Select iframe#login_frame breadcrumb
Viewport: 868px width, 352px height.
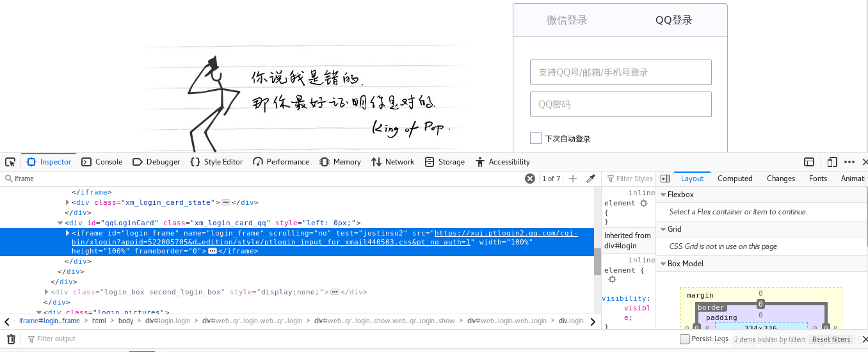(x=49, y=321)
